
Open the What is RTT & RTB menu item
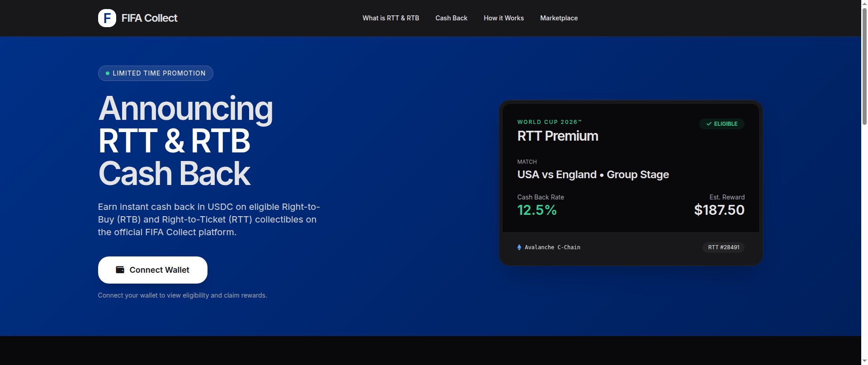391,18
